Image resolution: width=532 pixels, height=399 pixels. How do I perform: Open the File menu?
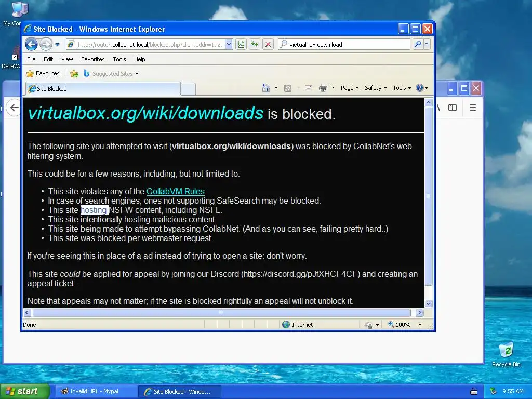[31, 59]
